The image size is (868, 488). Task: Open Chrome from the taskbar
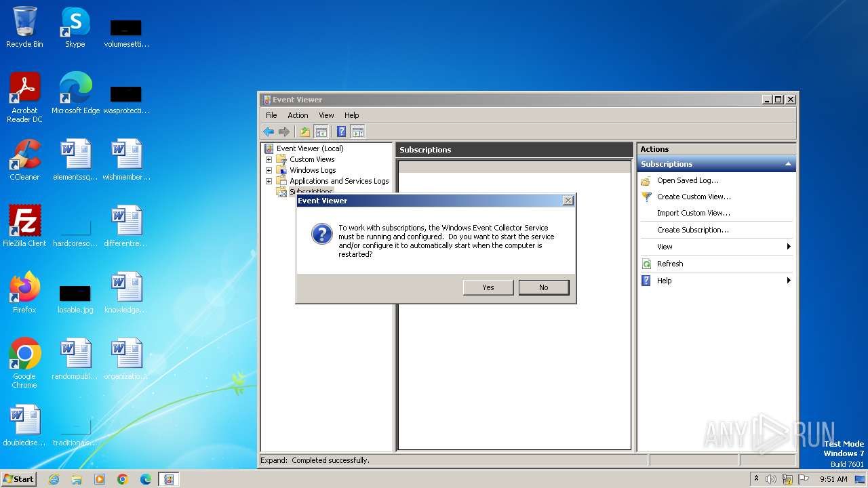[x=123, y=479]
